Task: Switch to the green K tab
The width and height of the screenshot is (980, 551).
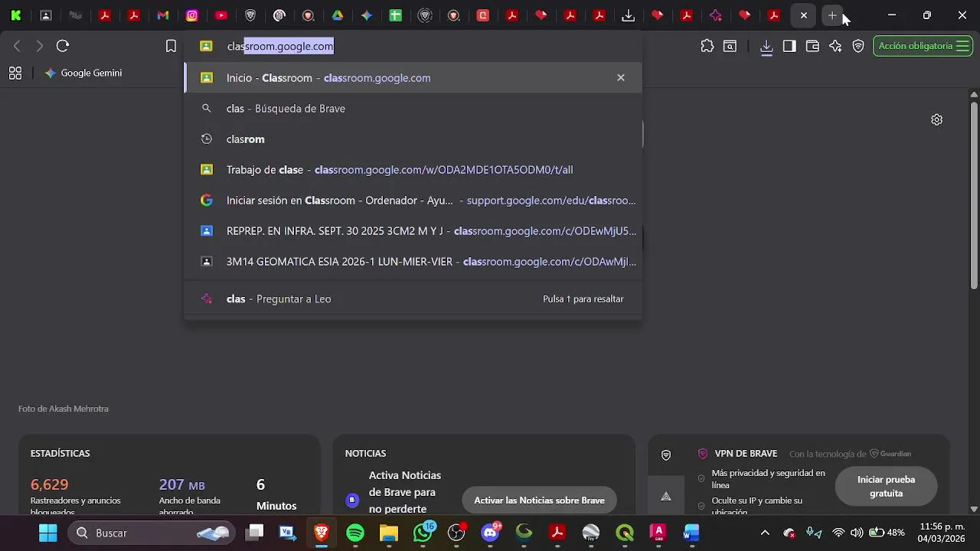Action: [x=16, y=15]
